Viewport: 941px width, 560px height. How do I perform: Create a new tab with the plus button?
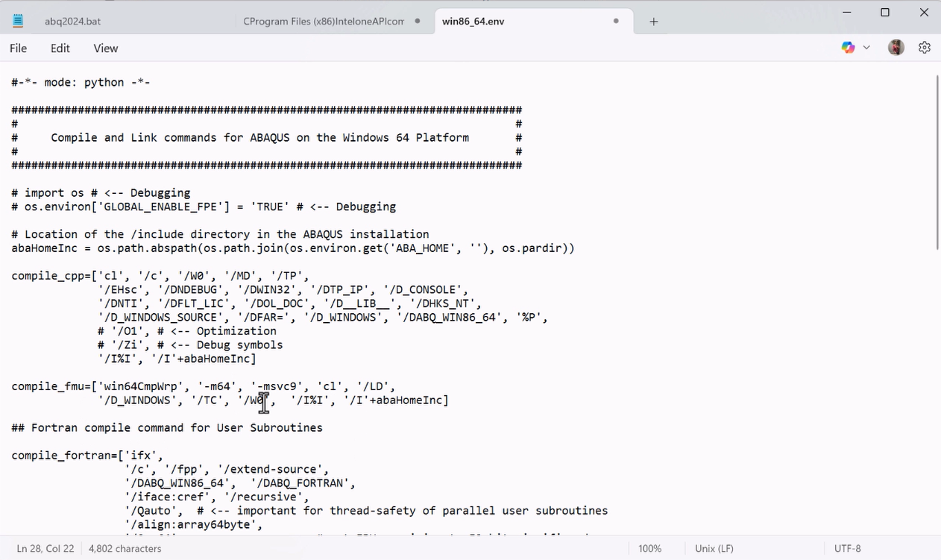coord(653,22)
